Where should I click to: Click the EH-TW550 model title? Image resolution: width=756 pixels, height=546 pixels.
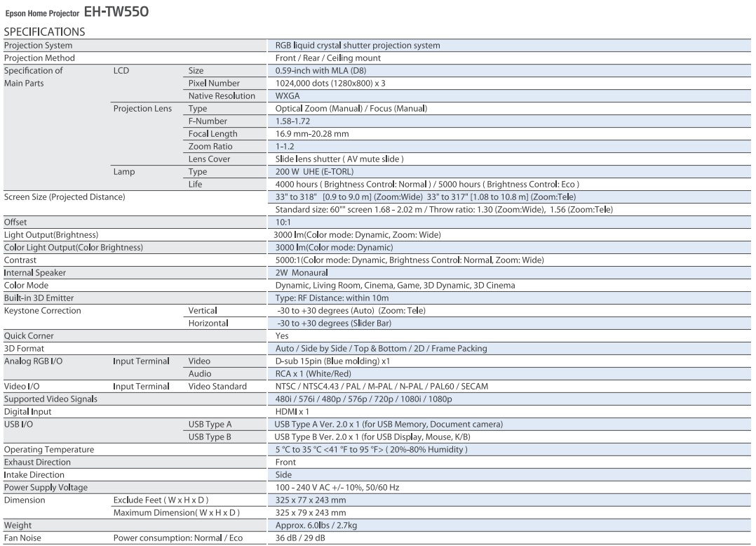(x=116, y=11)
